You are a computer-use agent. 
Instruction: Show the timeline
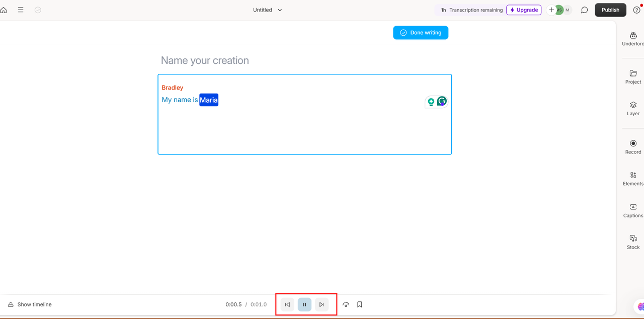(30, 304)
